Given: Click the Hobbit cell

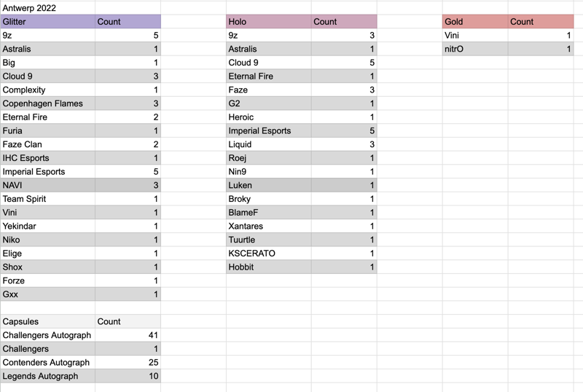Looking at the screenshot, I should [268, 267].
